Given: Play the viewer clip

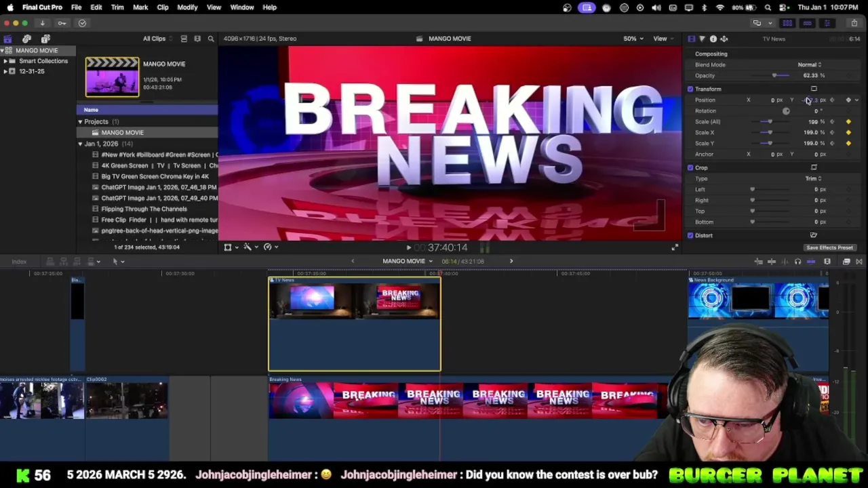Looking at the screenshot, I should click(408, 247).
